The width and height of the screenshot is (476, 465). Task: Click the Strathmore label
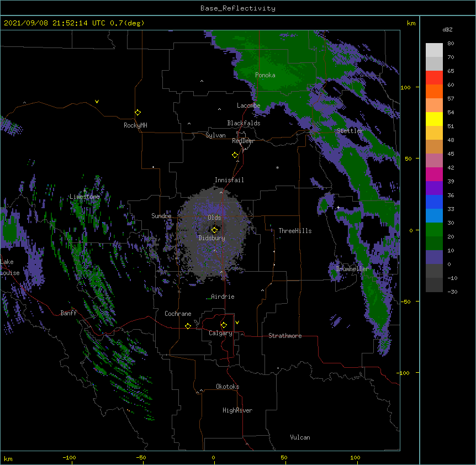(285, 336)
